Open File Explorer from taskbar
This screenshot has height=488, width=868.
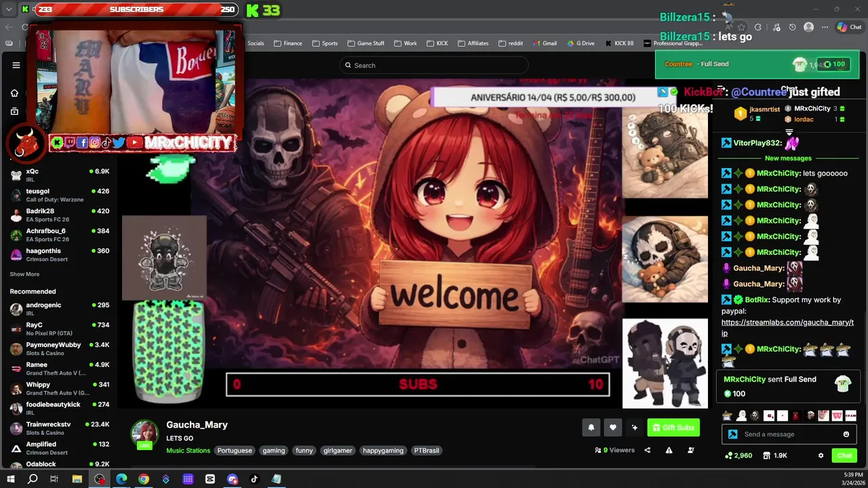77,479
